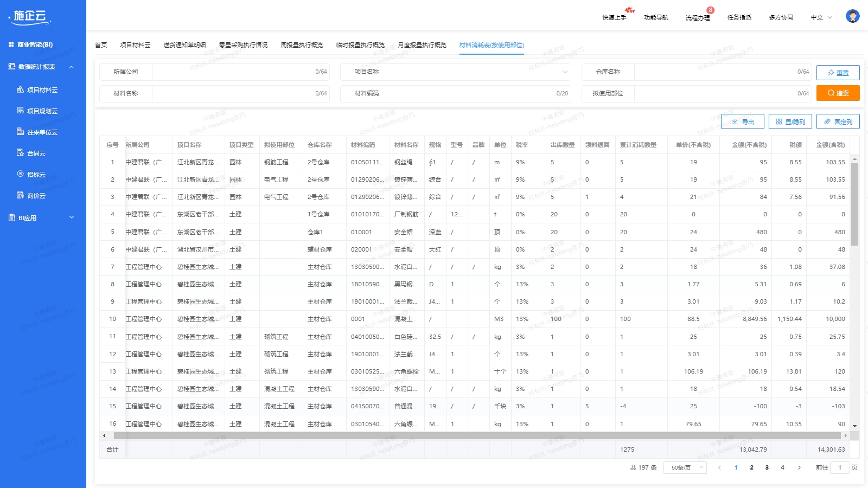Click the 重置 reset button
This screenshot has width=868, height=488.
(838, 73)
